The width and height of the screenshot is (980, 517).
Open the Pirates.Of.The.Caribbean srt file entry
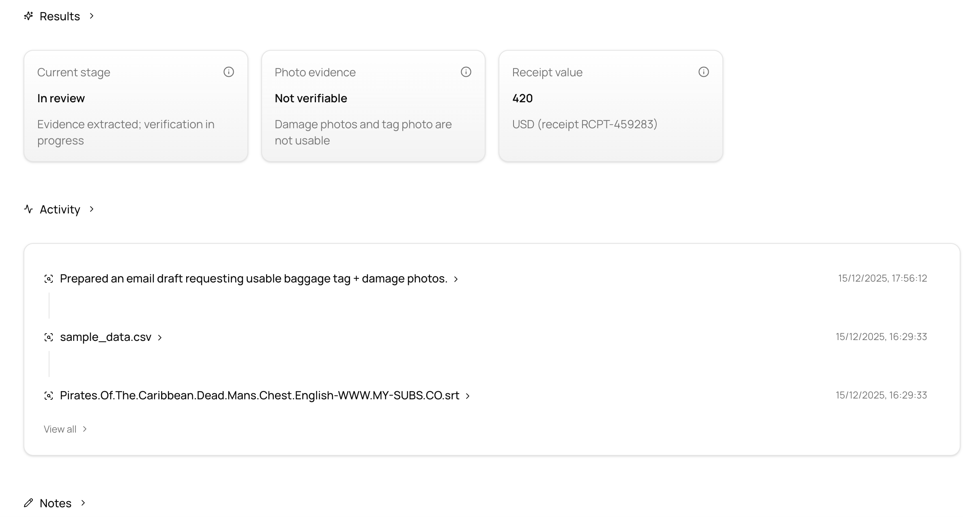pos(260,396)
